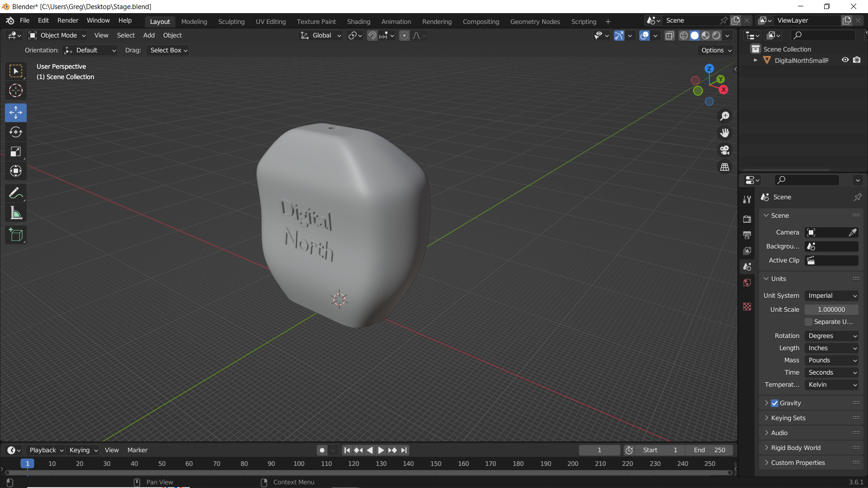
Task: Select the Annotate pencil tool
Action: [x=16, y=193]
